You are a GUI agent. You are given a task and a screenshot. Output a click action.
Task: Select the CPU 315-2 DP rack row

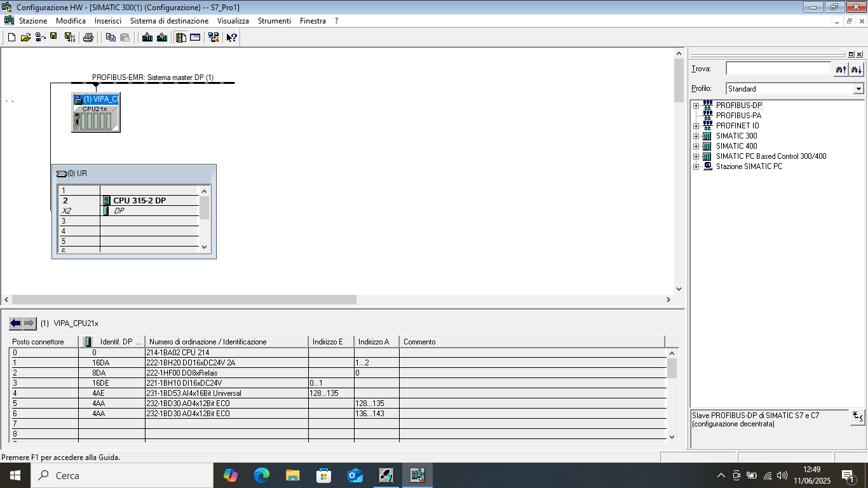[130, 200]
